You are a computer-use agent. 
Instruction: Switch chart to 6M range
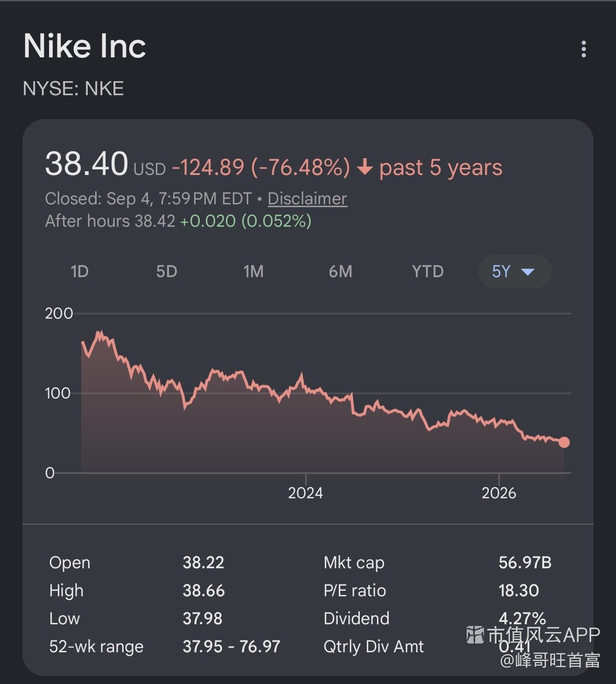coord(341,272)
